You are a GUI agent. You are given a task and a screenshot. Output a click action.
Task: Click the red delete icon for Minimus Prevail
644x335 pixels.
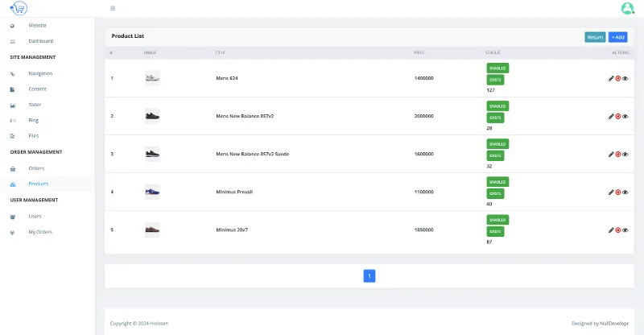(618, 192)
